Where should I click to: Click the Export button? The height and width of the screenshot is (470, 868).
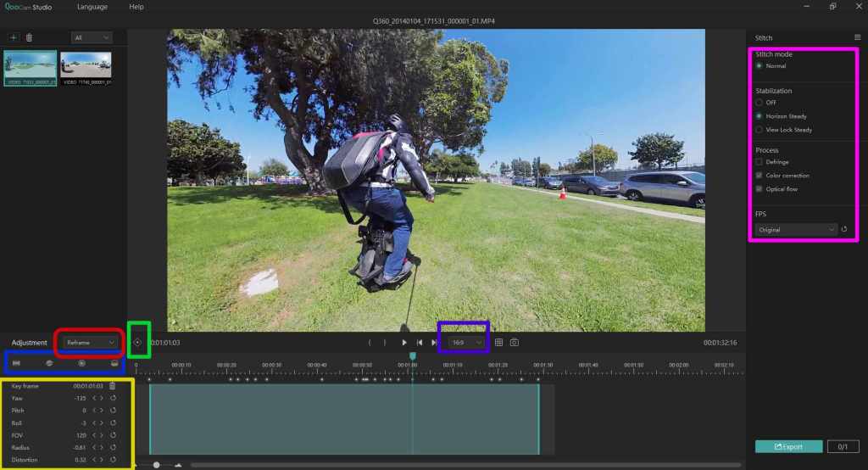tap(789, 446)
